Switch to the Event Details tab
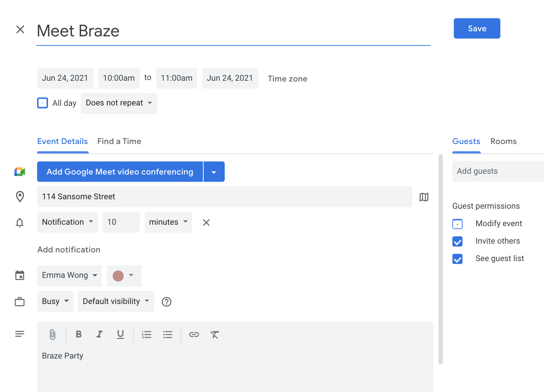 click(63, 141)
